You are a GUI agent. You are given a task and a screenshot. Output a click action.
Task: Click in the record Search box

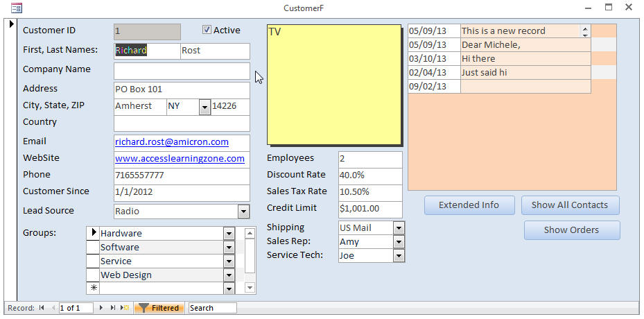point(211,308)
